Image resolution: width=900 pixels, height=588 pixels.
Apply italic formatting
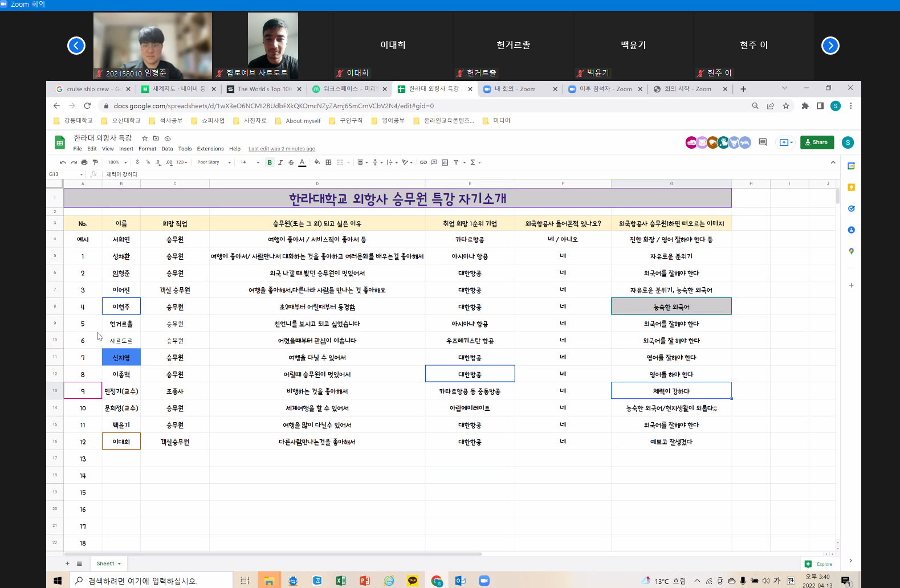point(280,162)
